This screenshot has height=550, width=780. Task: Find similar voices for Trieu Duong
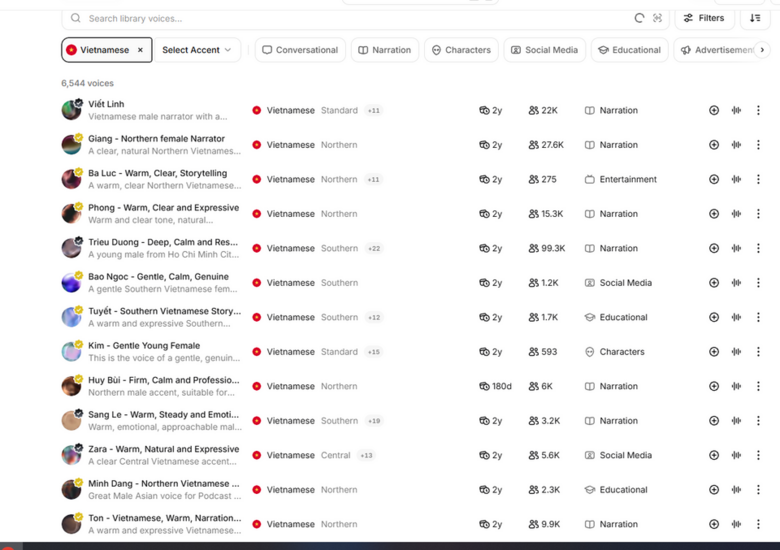(737, 248)
